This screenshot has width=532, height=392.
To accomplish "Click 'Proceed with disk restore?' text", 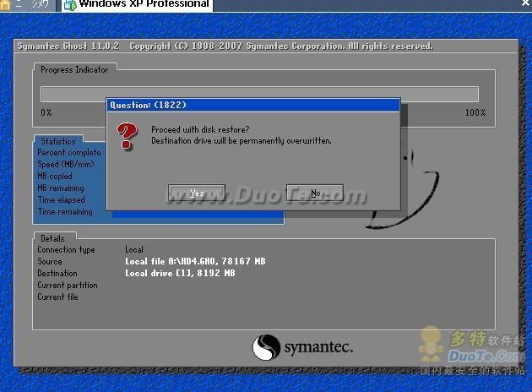I will [200, 129].
